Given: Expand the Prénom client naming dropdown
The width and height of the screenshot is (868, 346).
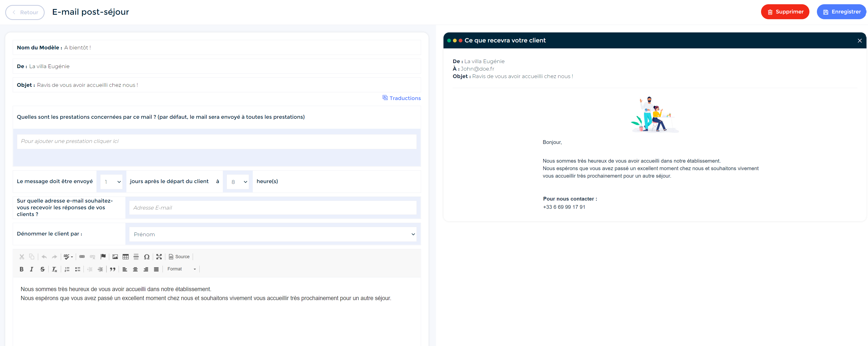Looking at the screenshot, I should 273,234.
